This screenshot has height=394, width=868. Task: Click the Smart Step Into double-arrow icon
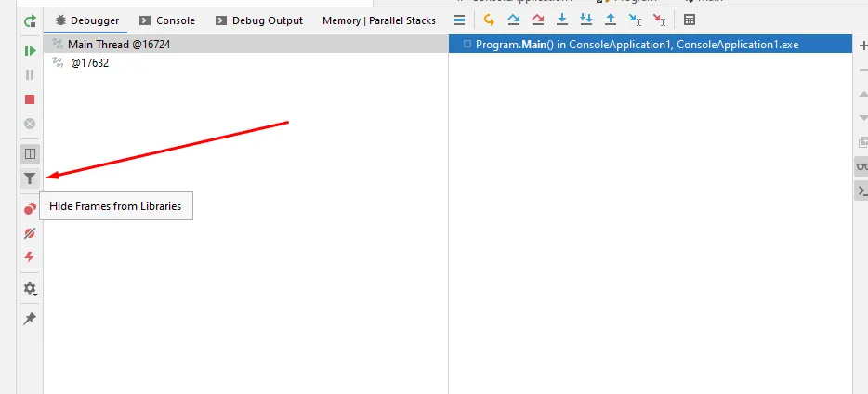[586, 20]
